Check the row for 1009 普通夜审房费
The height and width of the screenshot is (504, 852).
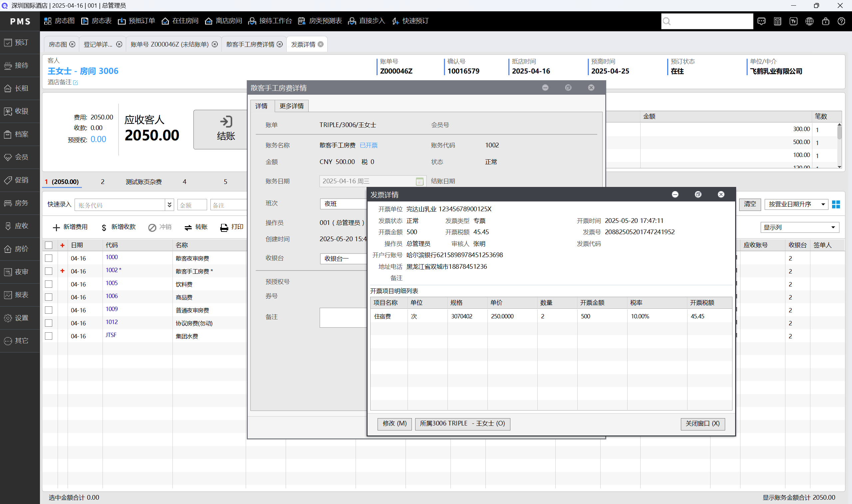coord(49,310)
